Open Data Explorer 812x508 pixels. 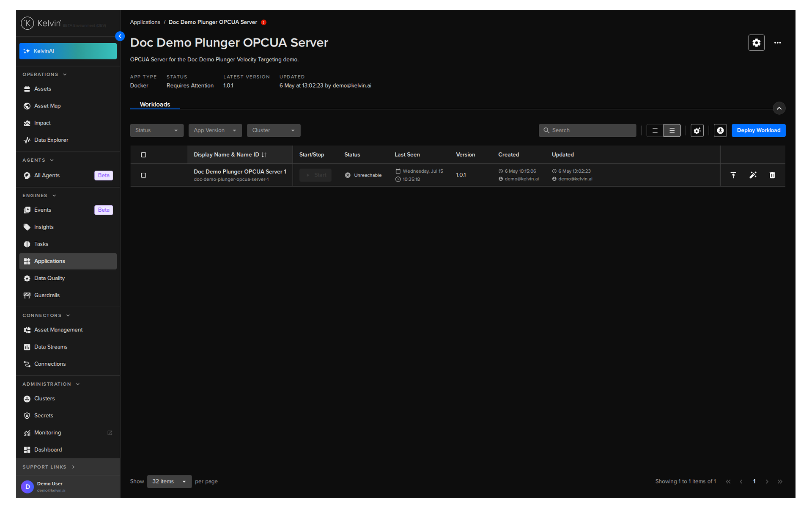coord(68,140)
